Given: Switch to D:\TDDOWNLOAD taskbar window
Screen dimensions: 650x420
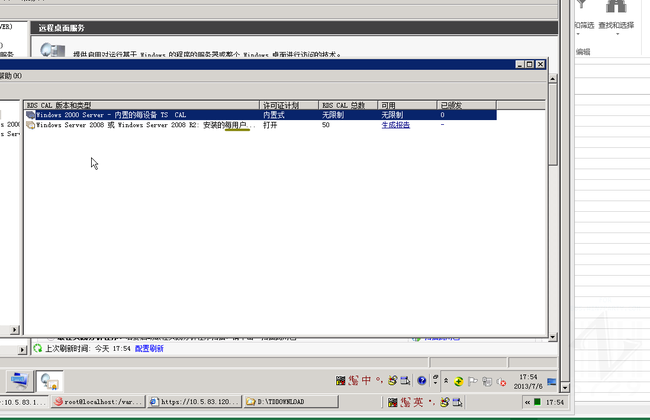Looking at the screenshot, I should 291,402.
